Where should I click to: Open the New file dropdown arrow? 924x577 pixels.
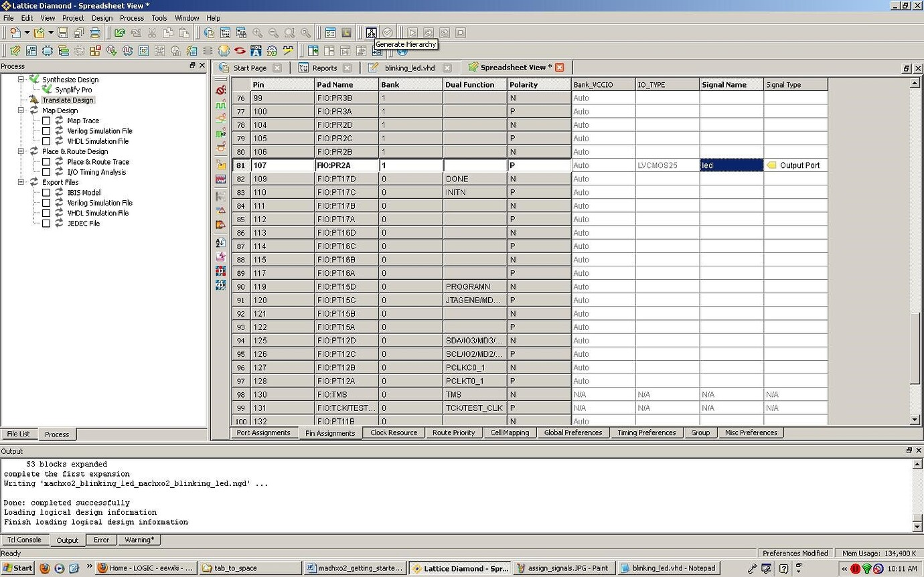click(27, 32)
